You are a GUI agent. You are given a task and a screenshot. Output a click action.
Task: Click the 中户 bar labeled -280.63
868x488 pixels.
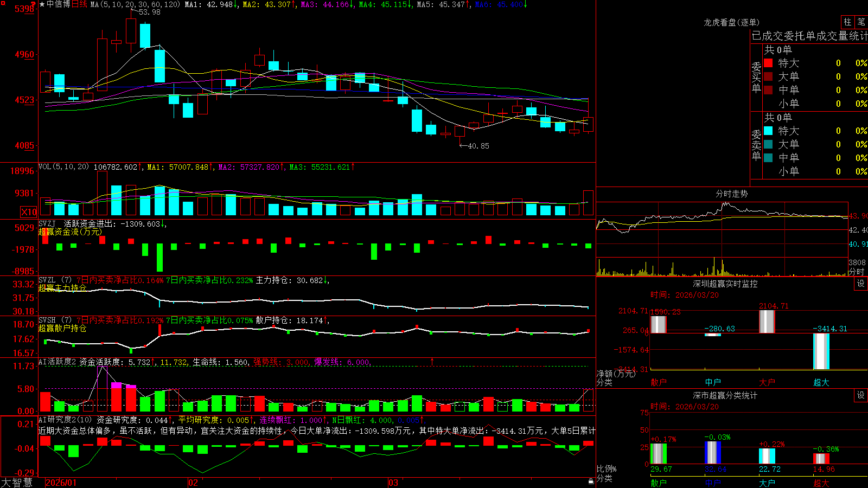click(x=713, y=335)
